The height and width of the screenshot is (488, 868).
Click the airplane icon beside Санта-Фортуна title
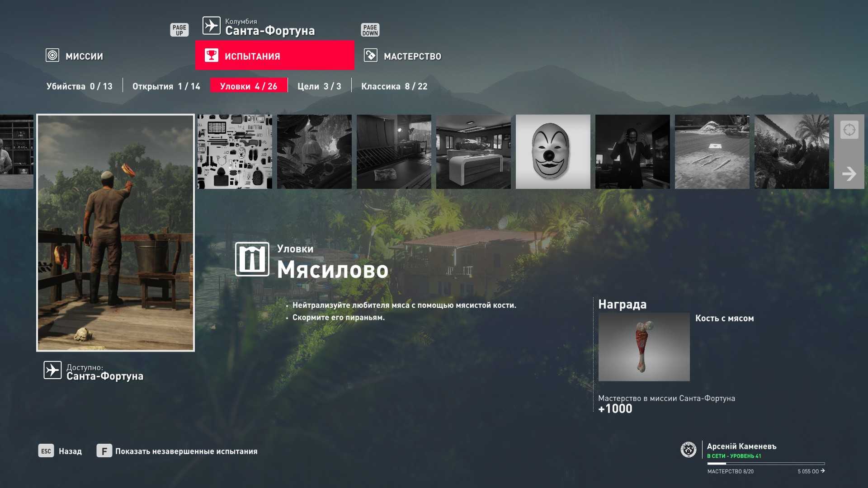pos(211,26)
